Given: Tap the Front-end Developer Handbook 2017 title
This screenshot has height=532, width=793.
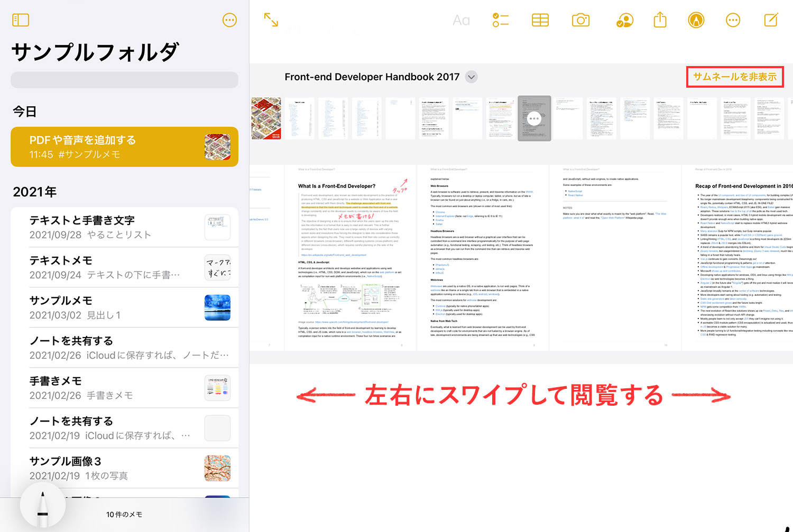Looking at the screenshot, I should pyautogui.click(x=372, y=77).
